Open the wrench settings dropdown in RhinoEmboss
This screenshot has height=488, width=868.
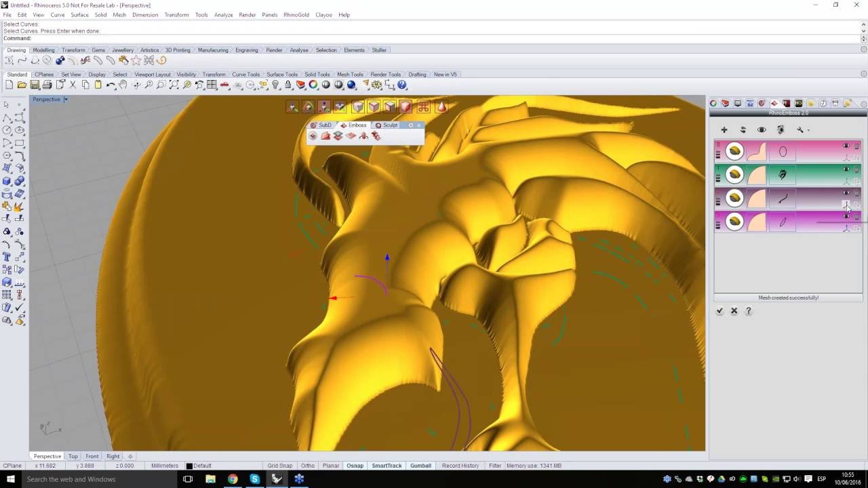click(x=802, y=129)
